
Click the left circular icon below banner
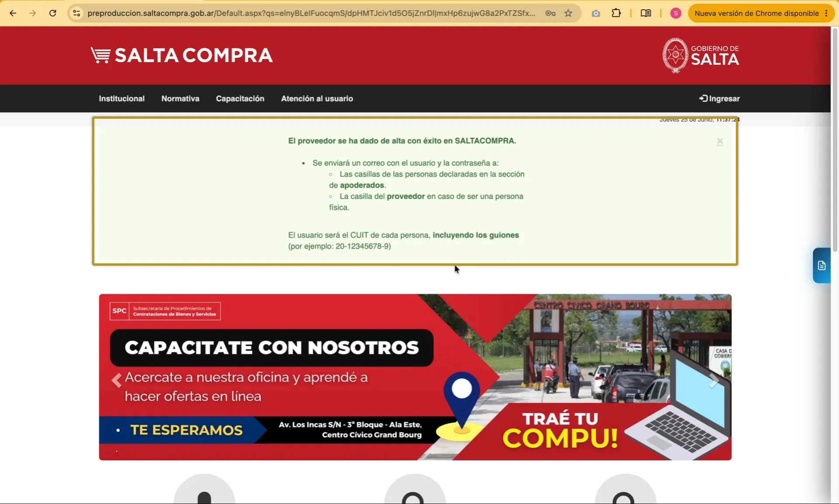pyautogui.click(x=205, y=489)
